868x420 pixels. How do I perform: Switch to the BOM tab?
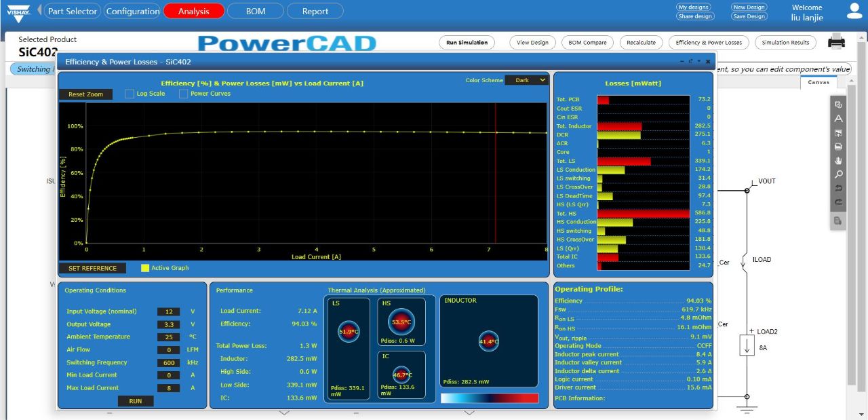(x=255, y=10)
